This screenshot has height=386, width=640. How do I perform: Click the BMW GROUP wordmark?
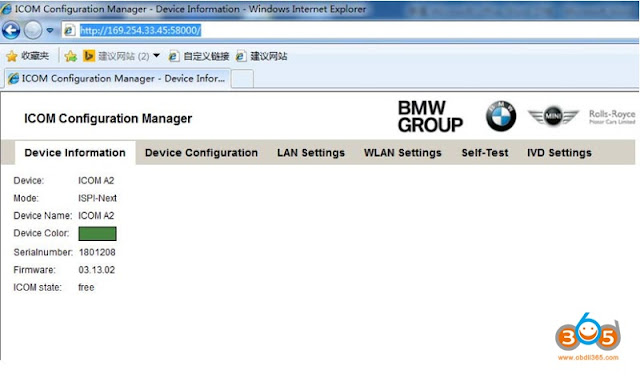pos(430,117)
